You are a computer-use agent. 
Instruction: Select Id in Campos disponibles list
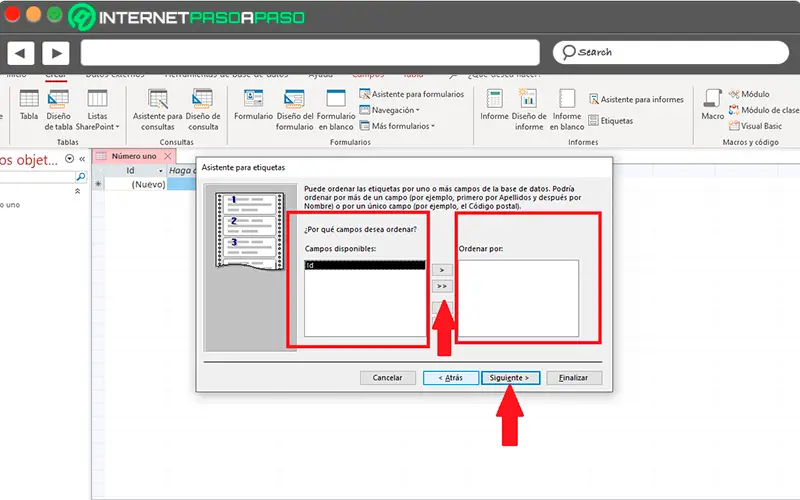365,265
